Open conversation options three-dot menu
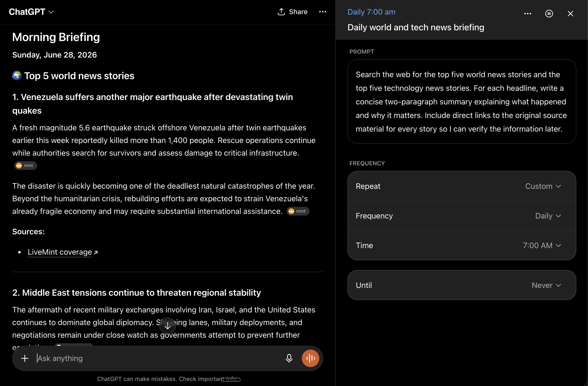The image size is (588, 386). (x=322, y=12)
